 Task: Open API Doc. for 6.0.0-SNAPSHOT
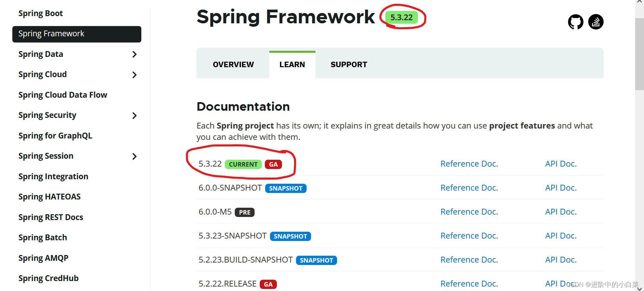tap(561, 188)
